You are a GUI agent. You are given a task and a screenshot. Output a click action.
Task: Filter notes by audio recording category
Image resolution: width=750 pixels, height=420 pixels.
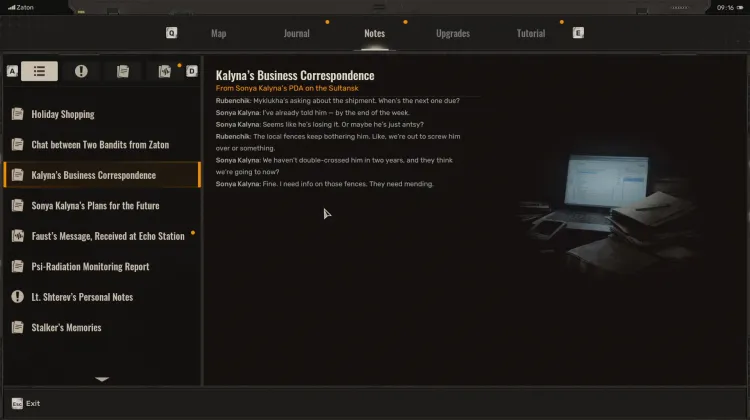165,71
